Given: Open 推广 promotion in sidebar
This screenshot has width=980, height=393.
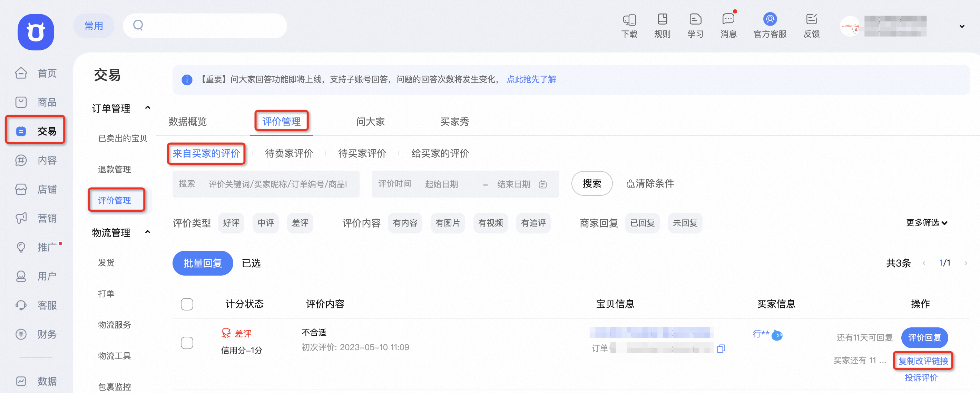Looking at the screenshot, I should 36,247.
